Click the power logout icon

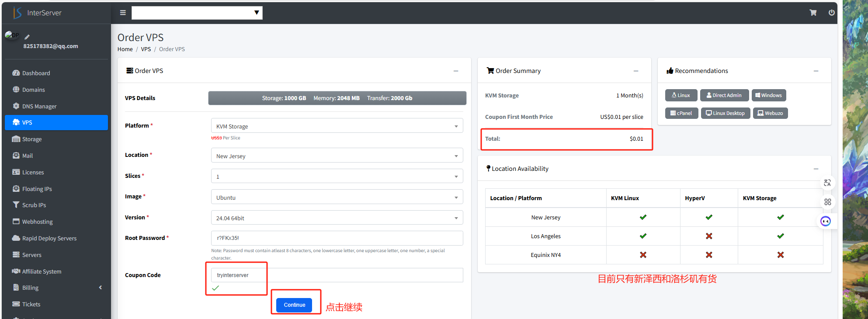coord(831,13)
